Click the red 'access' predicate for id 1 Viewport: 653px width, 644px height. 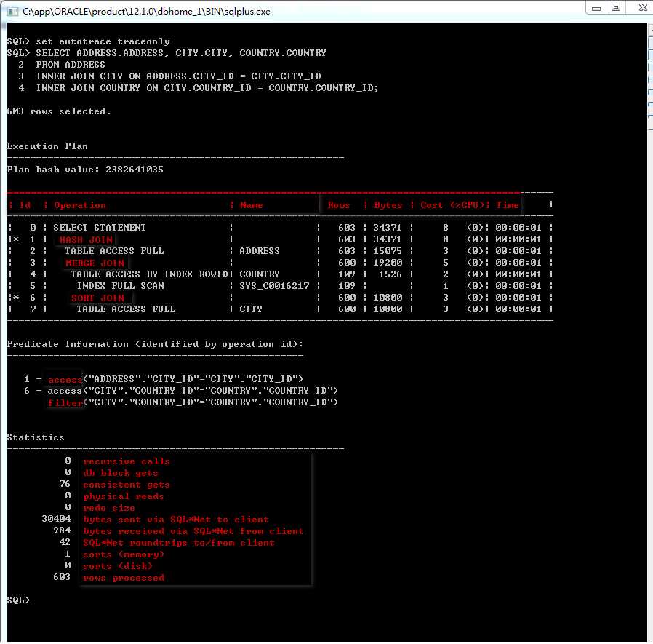click(x=65, y=380)
